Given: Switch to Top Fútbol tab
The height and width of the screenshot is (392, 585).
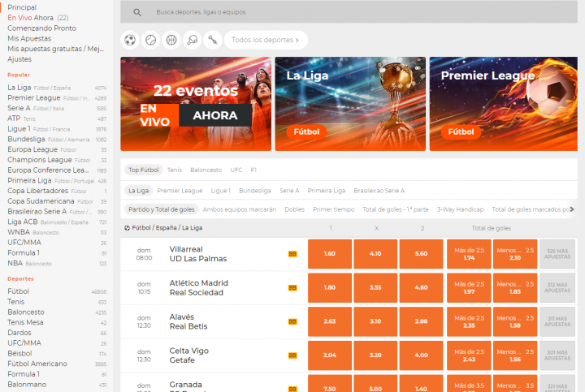Looking at the screenshot, I should (x=144, y=170).
